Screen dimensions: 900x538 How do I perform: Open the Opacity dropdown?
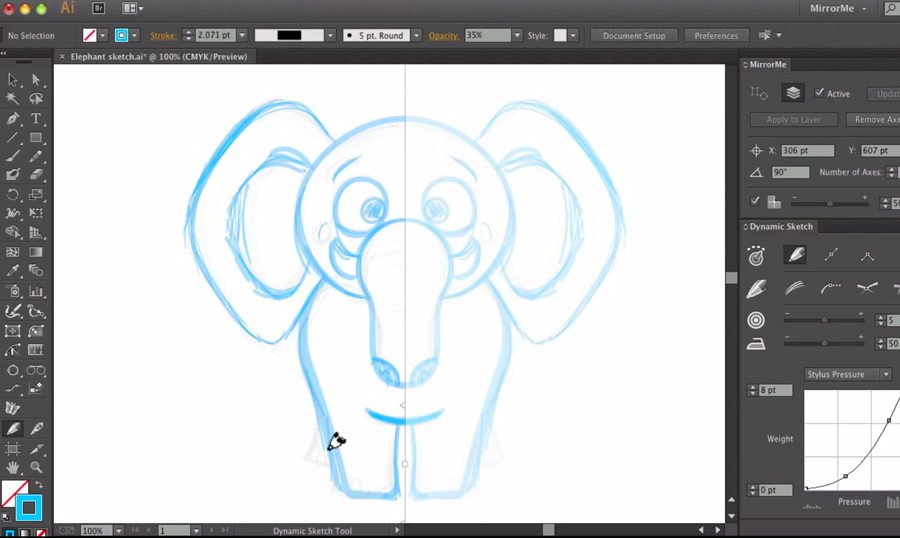point(517,35)
